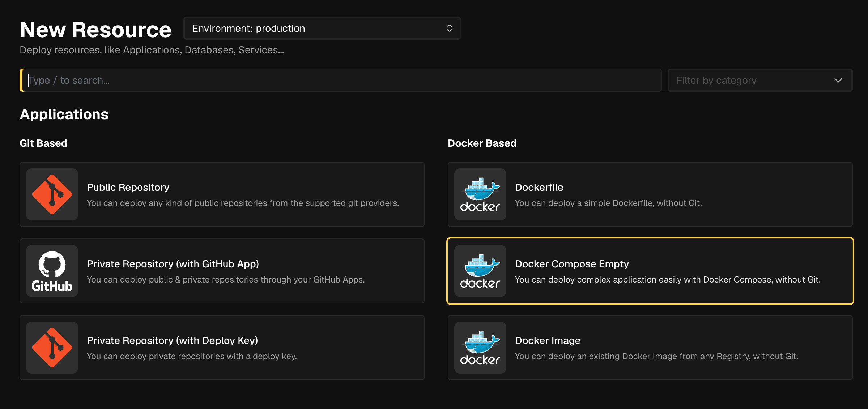The height and width of the screenshot is (409, 868).
Task: Click description mentioning your GitHub Apps
Action: coord(226,280)
